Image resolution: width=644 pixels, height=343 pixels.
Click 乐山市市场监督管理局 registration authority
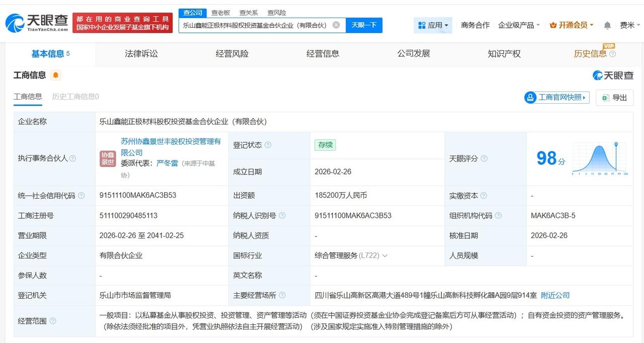(135, 296)
